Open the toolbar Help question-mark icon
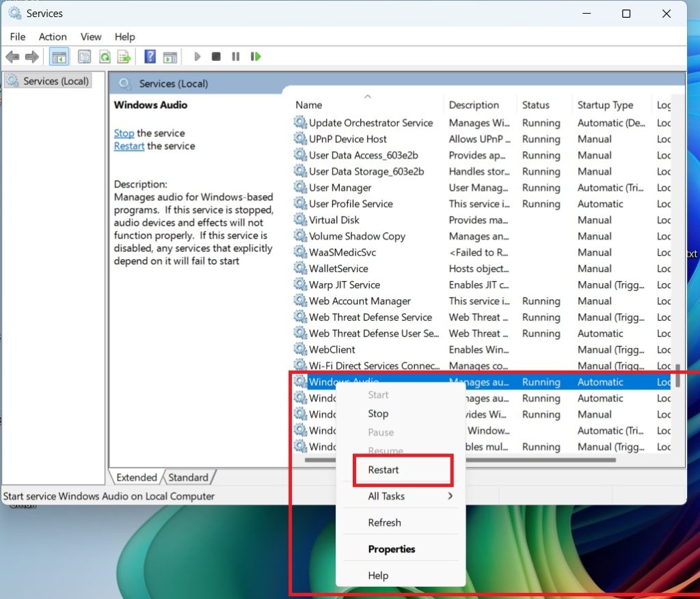Image resolution: width=700 pixels, height=599 pixels. coord(150,57)
